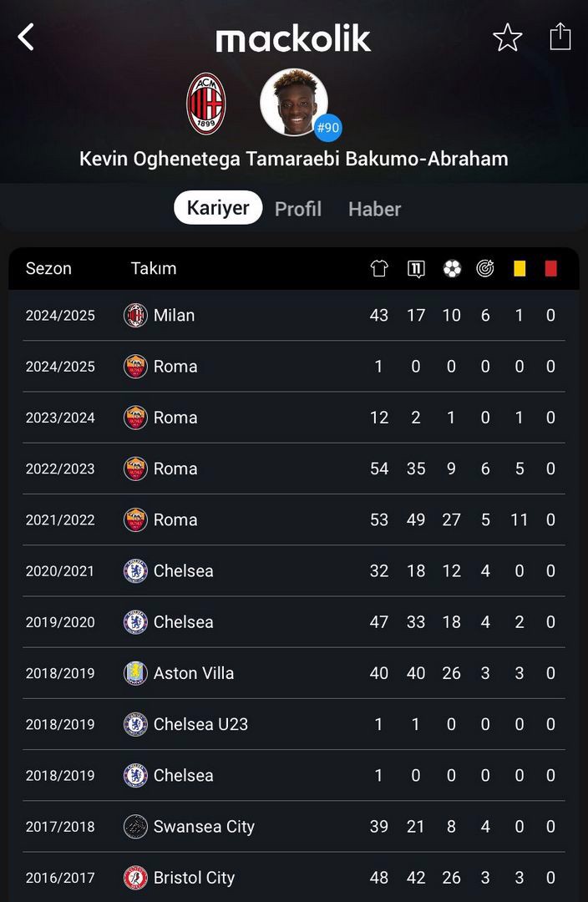This screenshot has height=902, width=588.
Task: Switch to the Profil tab
Action: [x=298, y=208]
